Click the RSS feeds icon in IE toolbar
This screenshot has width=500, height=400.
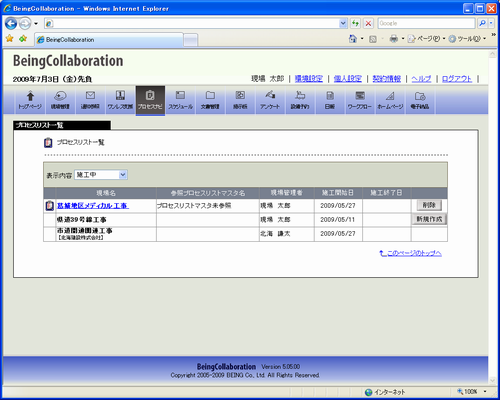pos(373,39)
